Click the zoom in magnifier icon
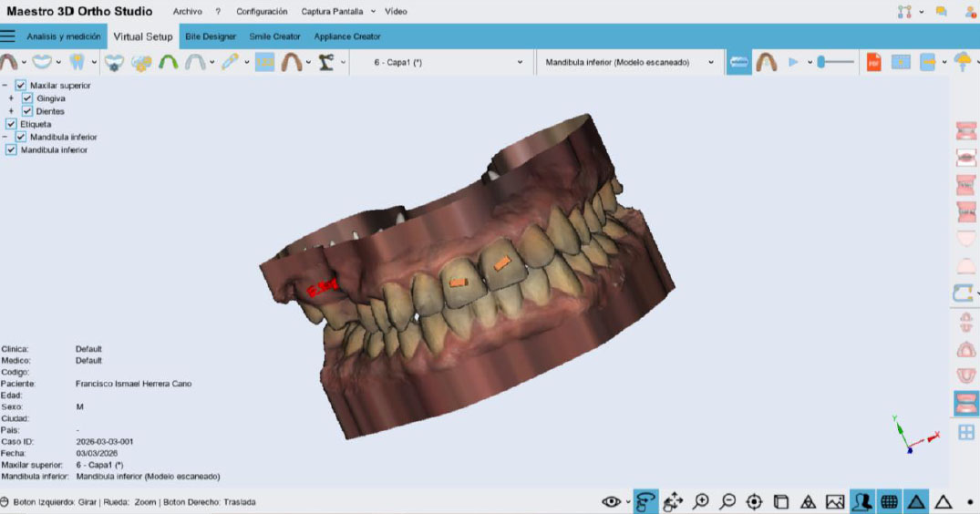 pos(701,501)
